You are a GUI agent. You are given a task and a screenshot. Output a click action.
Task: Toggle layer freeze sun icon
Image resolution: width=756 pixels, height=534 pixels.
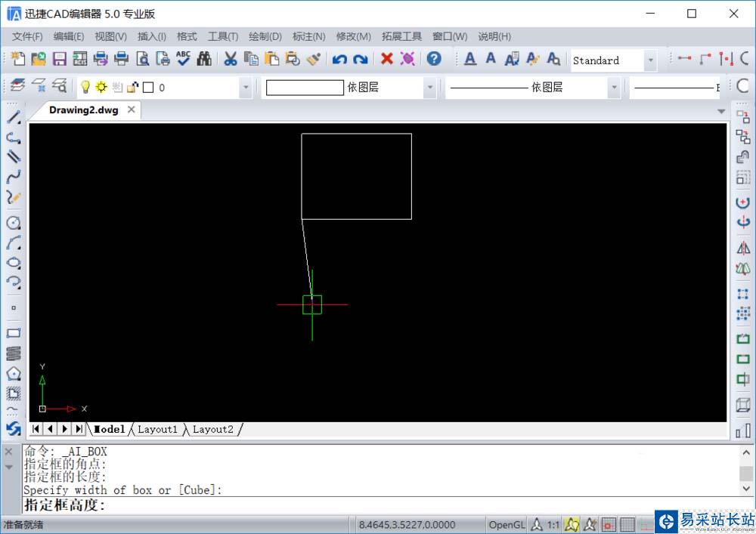click(101, 87)
